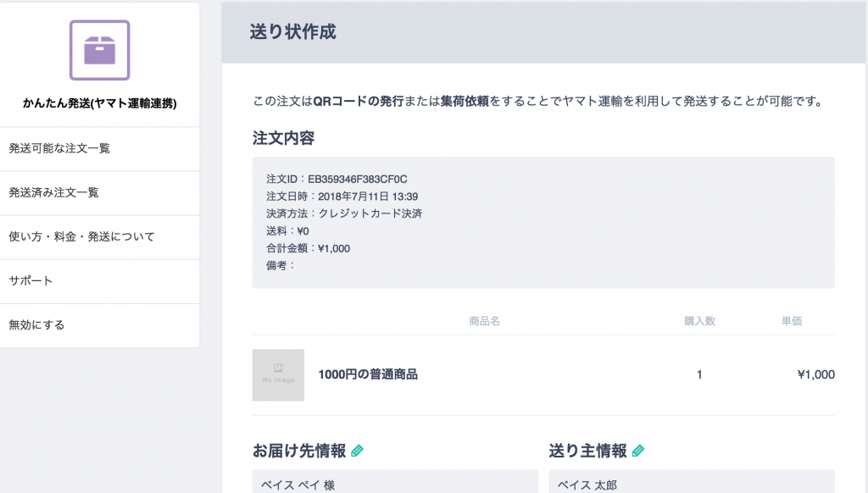The image size is (868, 493).
Task: Click the No Image product thumbnail
Action: tap(278, 374)
